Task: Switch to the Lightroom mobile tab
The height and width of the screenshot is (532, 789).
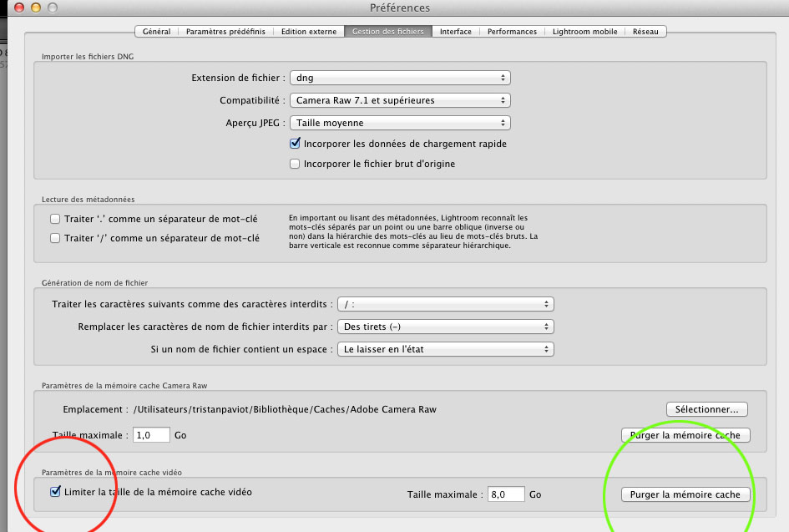Action: [x=584, y=32]
